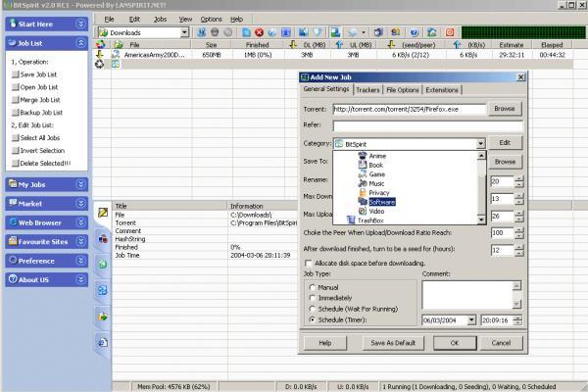Switch to the Trackers tab

pos(367,90)
